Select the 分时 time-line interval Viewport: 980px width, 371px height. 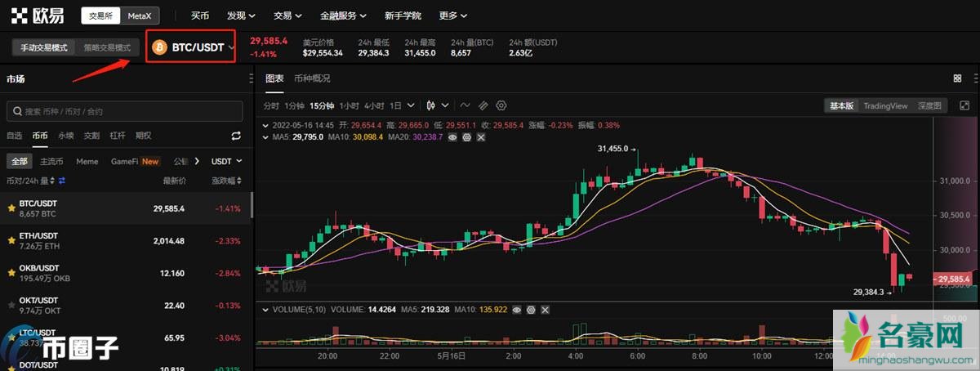point(270,105)
